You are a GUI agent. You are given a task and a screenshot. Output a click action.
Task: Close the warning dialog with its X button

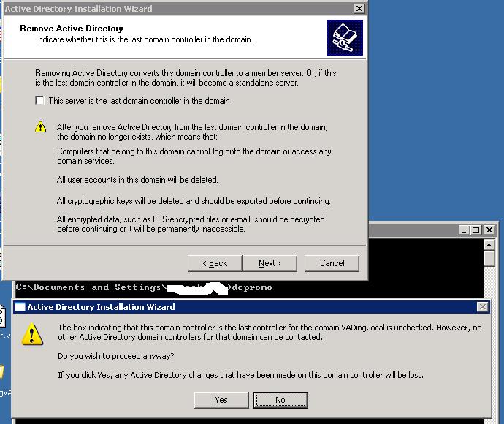pyautogui.click(x=483, y=307)
